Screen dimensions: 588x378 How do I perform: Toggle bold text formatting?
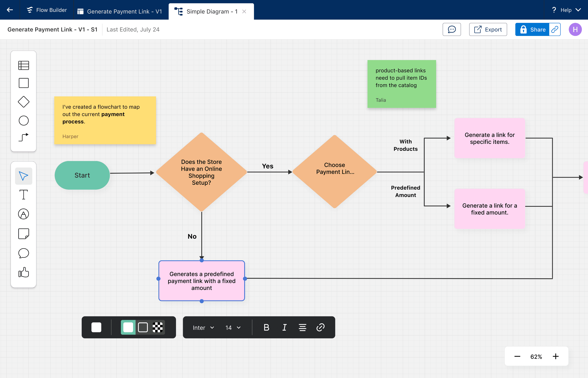[x=266, y=327]
